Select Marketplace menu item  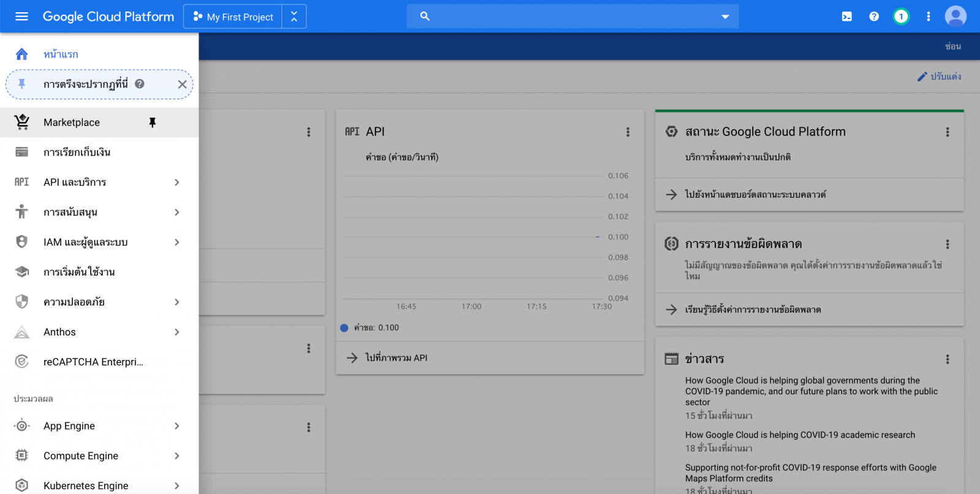click(x=99, y=122)
